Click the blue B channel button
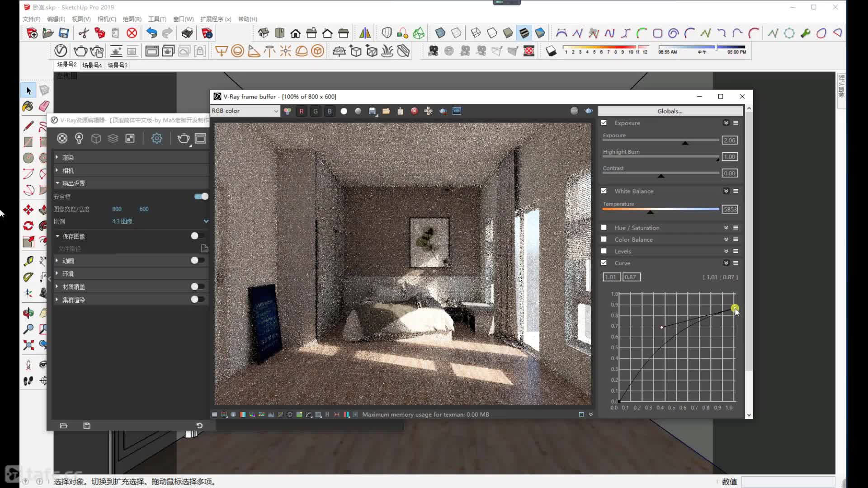Viewport: 868px width, 488px height. point(330,111)
